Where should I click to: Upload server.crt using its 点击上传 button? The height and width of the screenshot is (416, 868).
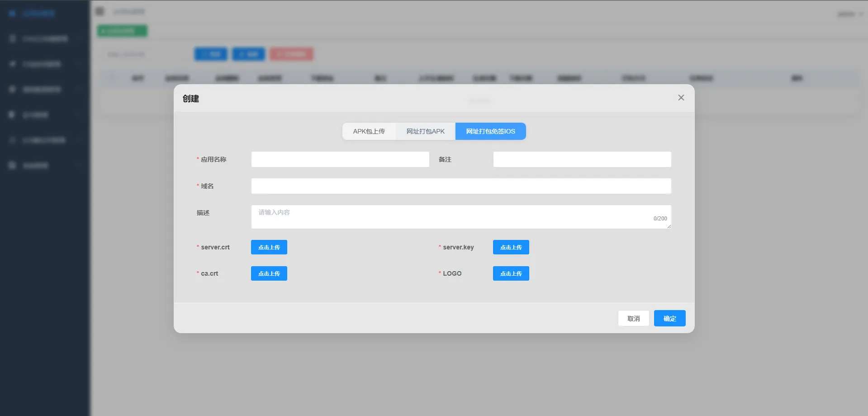(x=269, y=247)
